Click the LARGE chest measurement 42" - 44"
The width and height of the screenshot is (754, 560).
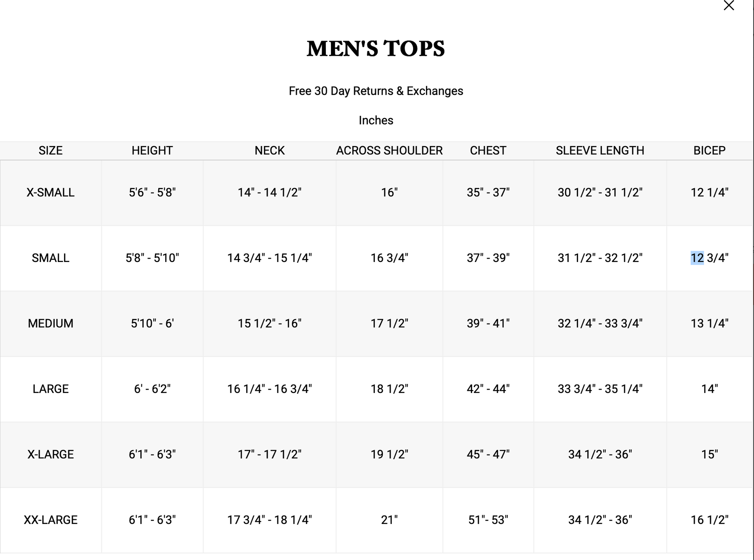[488, 389]
